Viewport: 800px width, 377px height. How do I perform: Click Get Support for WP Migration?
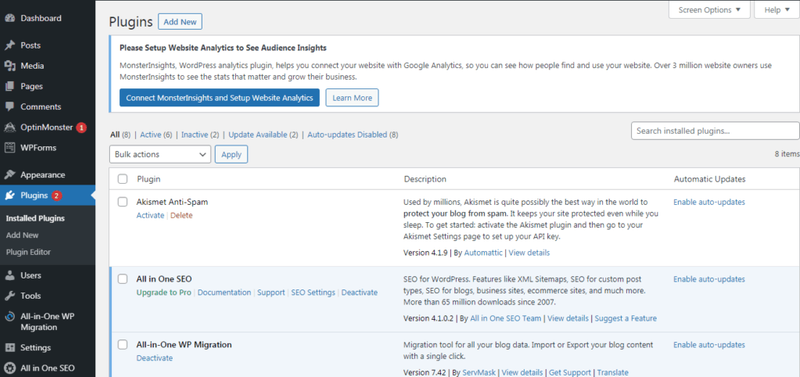pos(569,372)
